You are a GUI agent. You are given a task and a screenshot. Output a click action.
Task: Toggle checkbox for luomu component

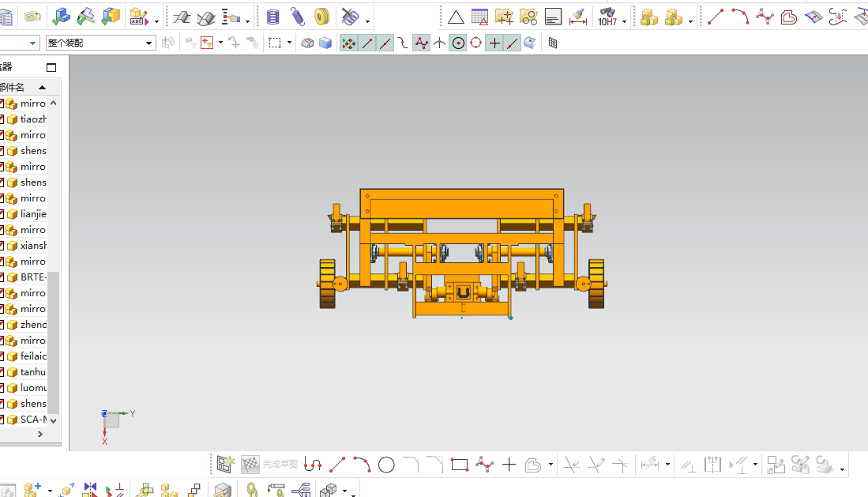2,388
